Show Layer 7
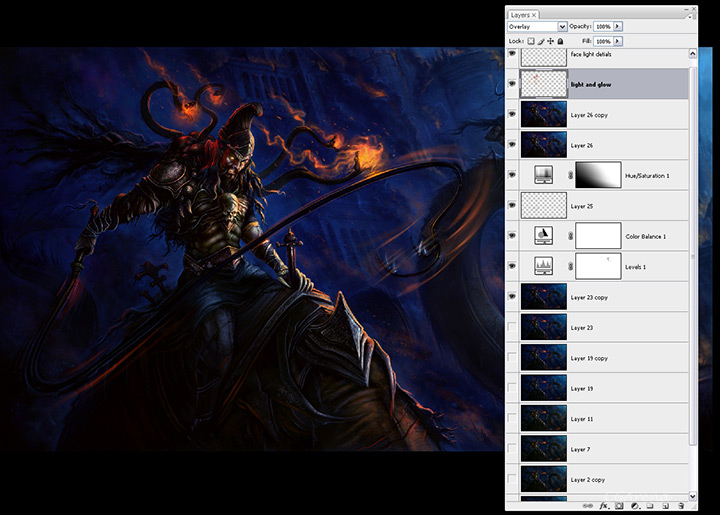 click(x=512, y=448)
